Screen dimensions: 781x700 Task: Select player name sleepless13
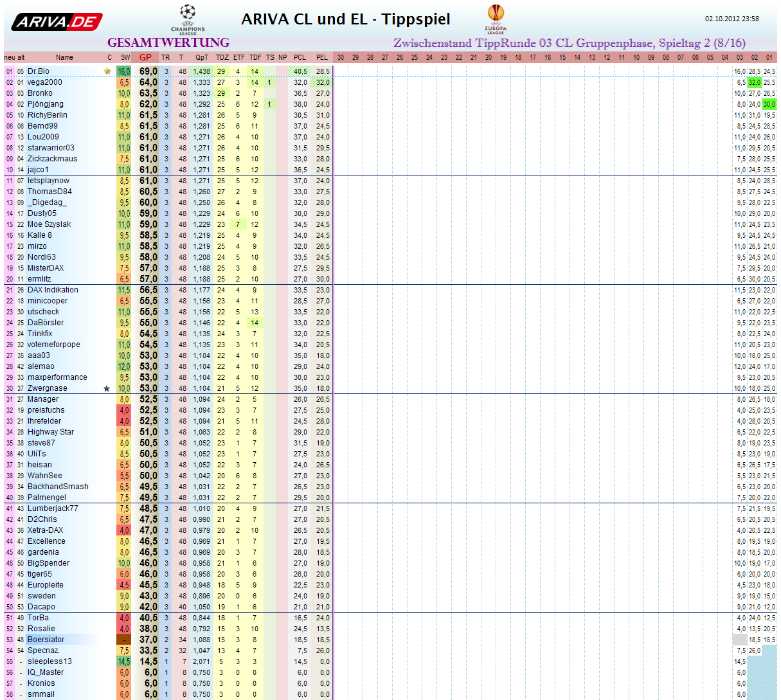point(49,661)
